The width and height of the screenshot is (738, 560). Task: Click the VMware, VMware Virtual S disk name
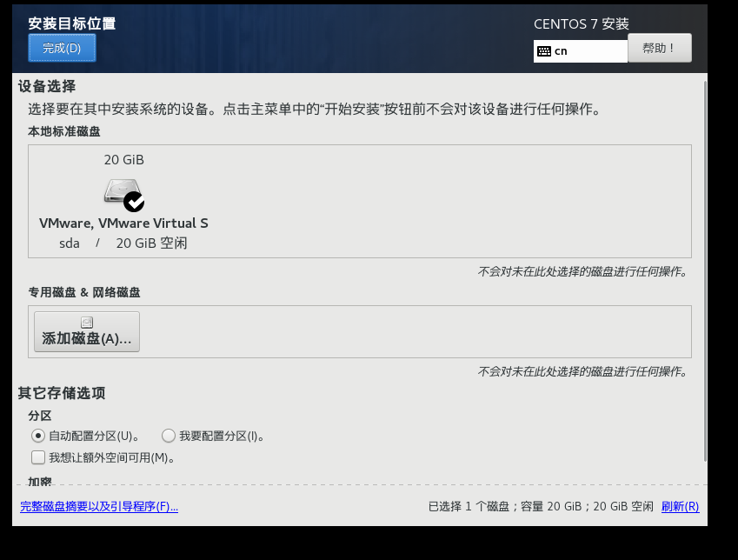coord(123,223)
